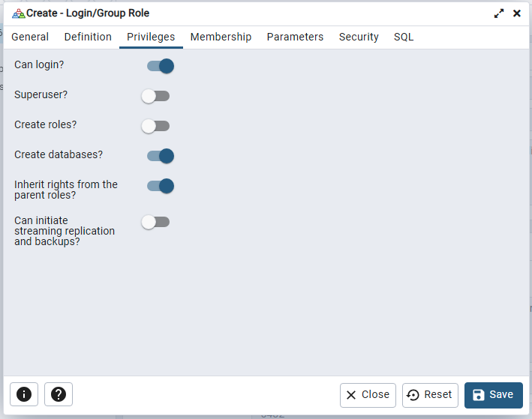
Task: Turn off Create databases switch
Action: pyautogui.click(x=161, y=156)
